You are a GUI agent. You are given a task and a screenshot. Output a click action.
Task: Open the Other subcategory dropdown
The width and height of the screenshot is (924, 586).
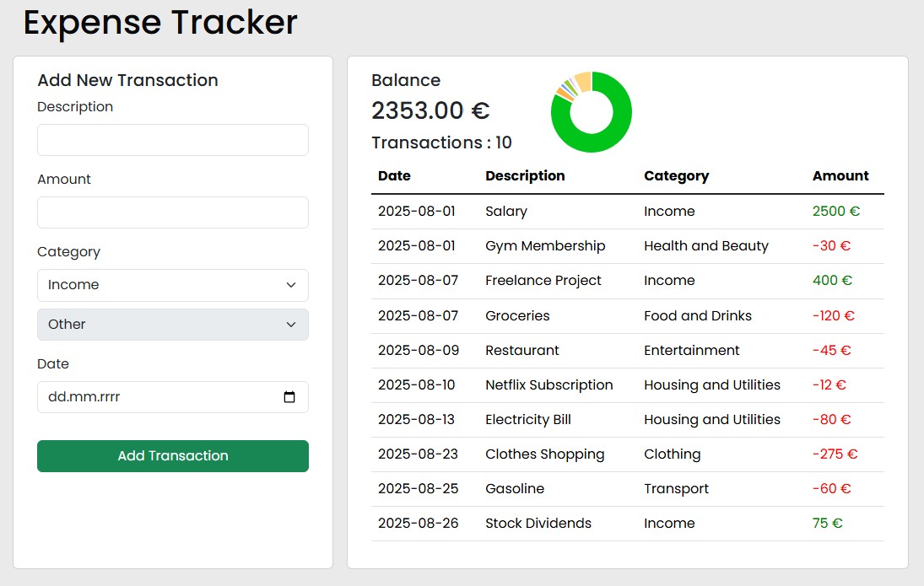click(x=173, y=325)
